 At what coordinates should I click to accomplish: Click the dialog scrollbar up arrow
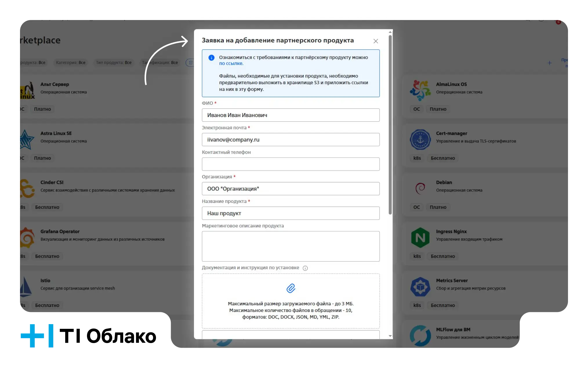tap(390, 32)
